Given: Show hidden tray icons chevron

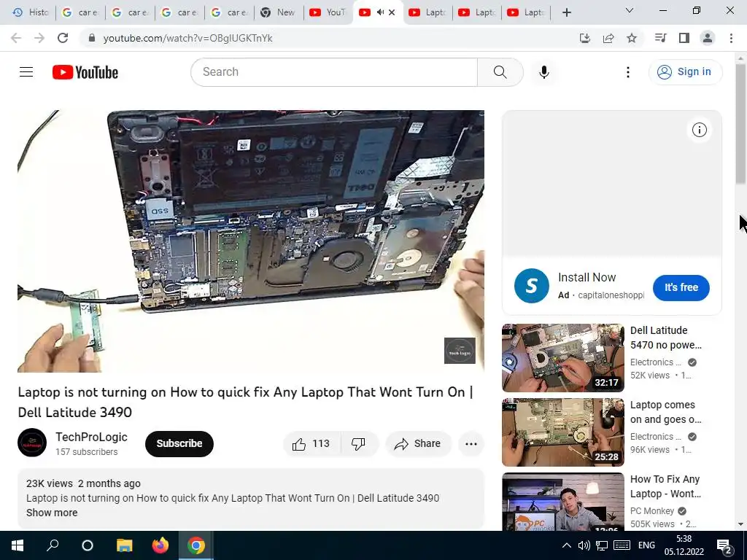Looking at the screenshot, I should tap(566, 545).
